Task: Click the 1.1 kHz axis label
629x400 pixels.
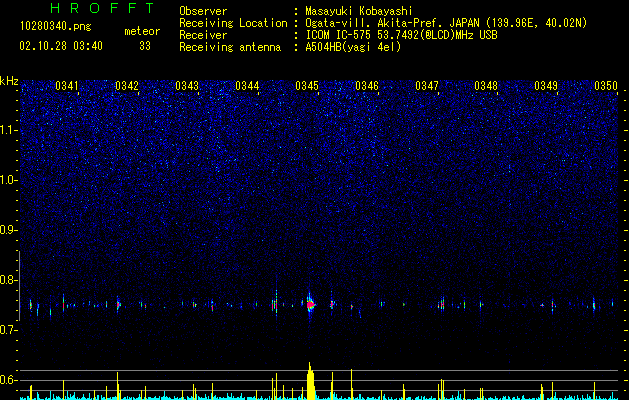Action: click(x=8, y=130)
